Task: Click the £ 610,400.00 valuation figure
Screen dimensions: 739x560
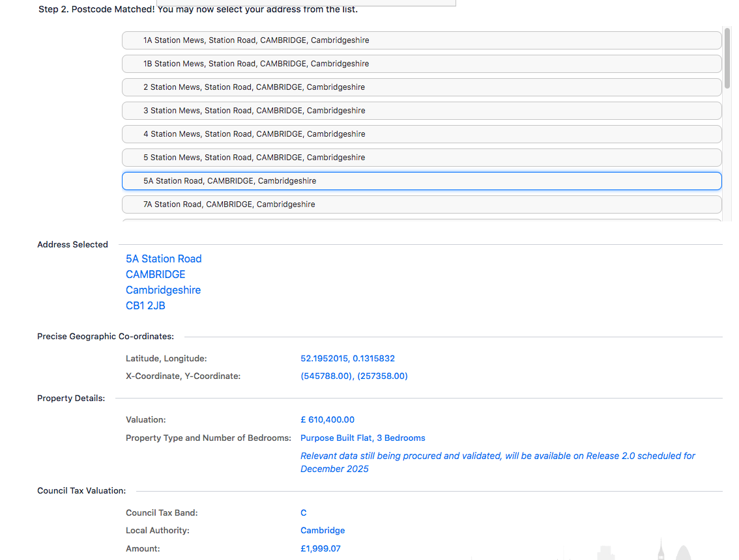Action: (x=327, y=420)
